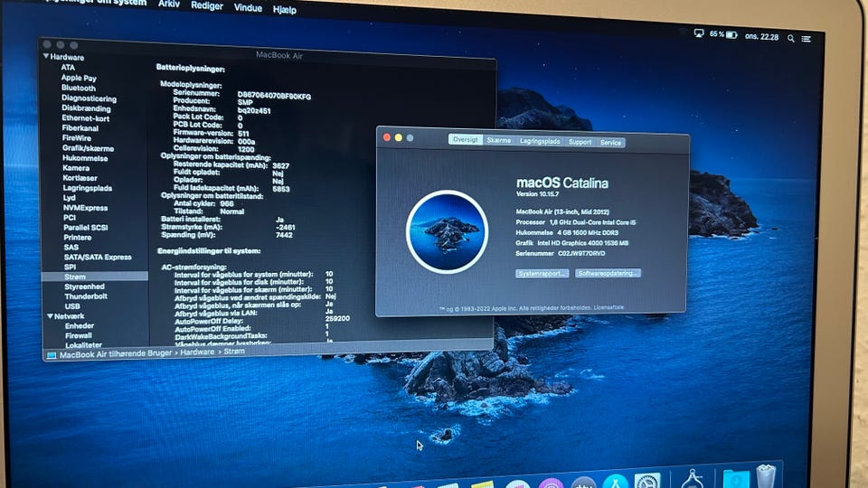Image resolution: width=868 pixels, height=488 pixels.
Task: Select Styrenhed in the sidebar
Action: pyautogui.click(x=84, y=286)
